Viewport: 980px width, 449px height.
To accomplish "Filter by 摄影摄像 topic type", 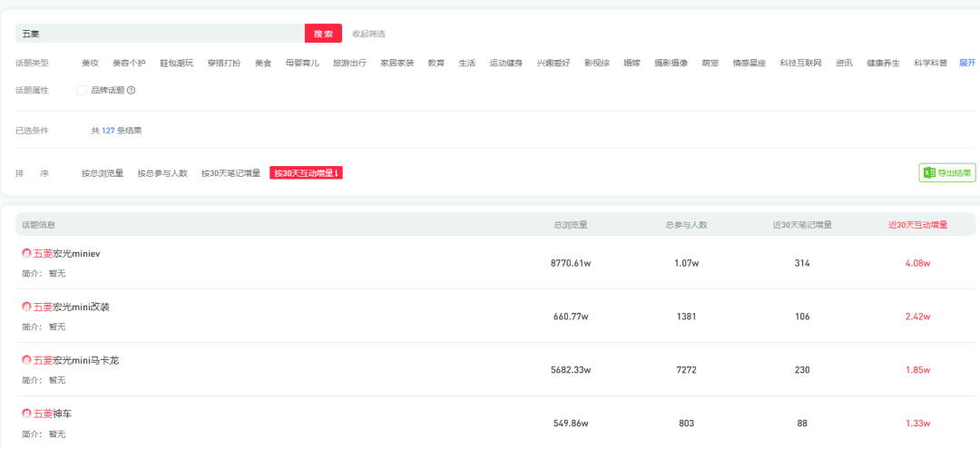I will coord(671,63).
